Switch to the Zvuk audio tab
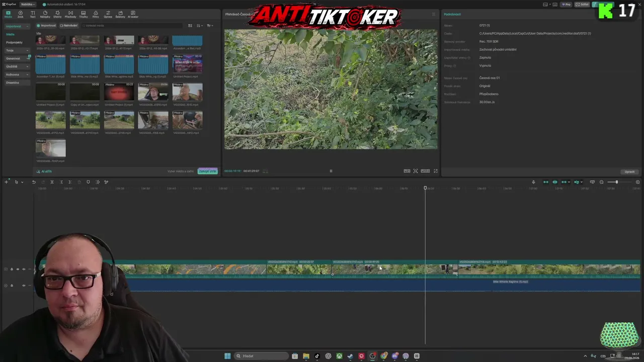Viewport: 644px width, 362px height. pyautogui.click(x=21, y=14)
